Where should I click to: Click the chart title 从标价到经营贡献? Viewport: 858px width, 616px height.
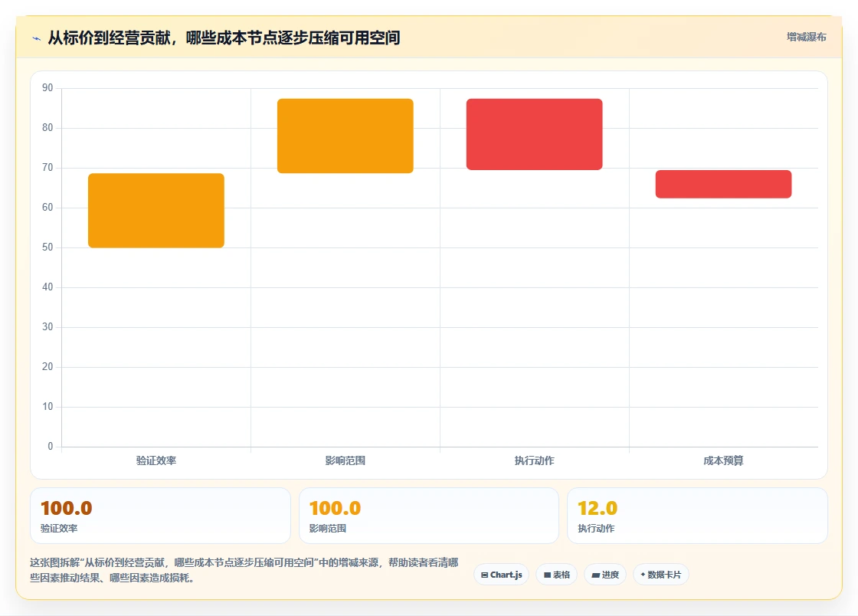click(x=224, y=38)
